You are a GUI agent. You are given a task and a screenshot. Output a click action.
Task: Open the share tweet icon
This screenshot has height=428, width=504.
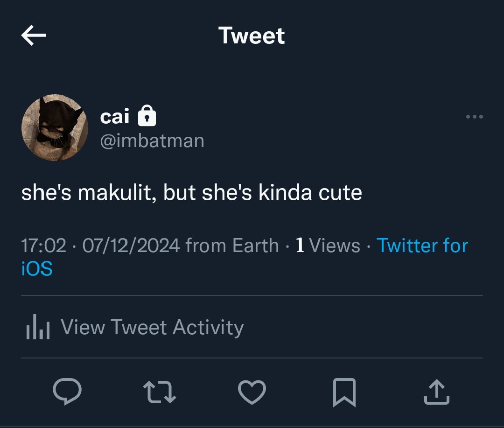[437, 392]
